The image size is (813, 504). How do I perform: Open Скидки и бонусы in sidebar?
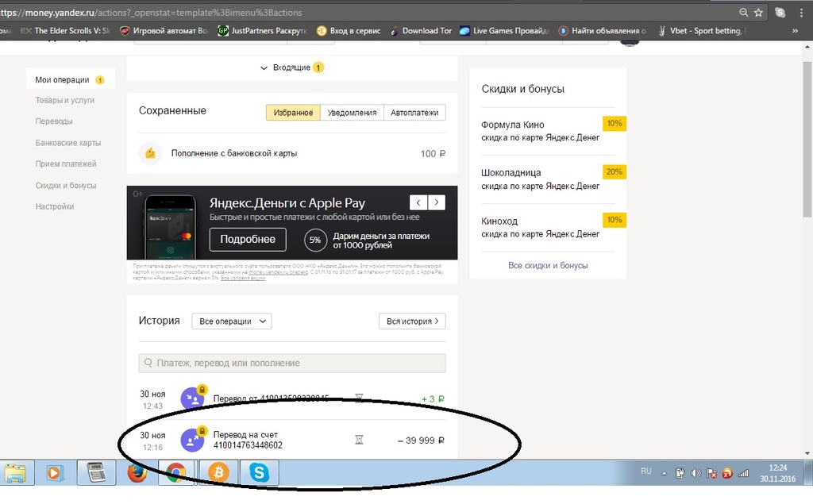click(x=66, y=185)
